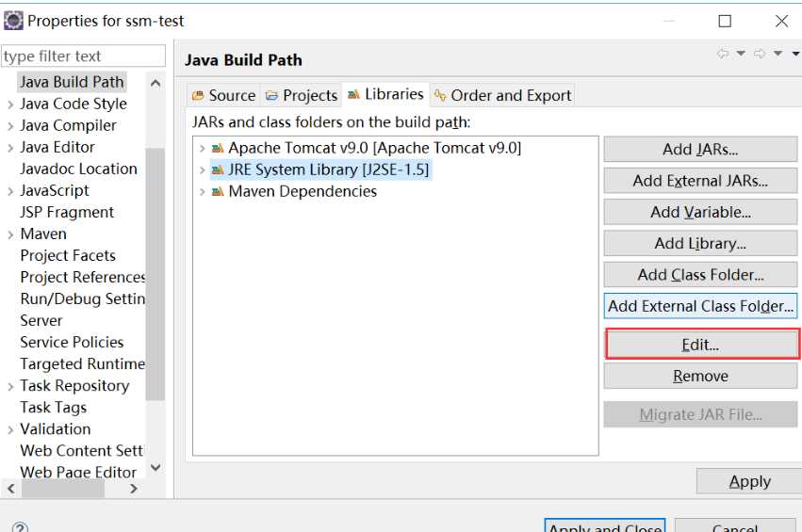Click the back navigation arrow icon
Image resolution: width=802 pixels, height=532 pixels.
(723, 54)
